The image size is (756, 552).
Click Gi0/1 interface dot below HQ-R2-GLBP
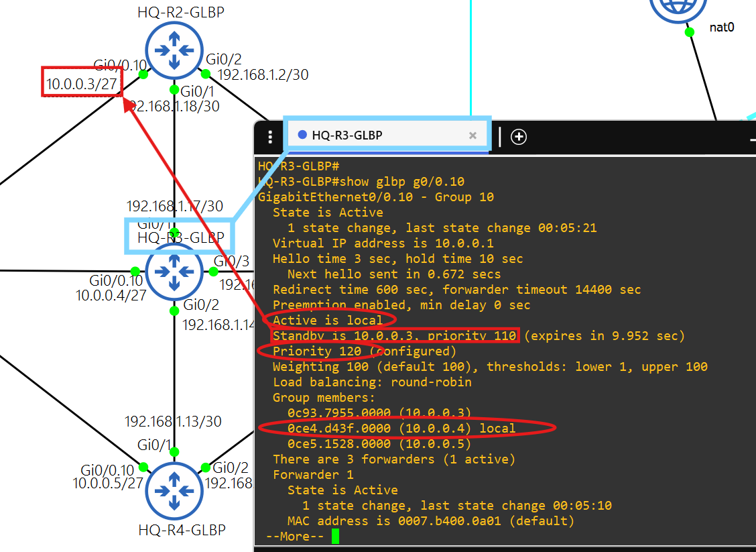point(174,90)
